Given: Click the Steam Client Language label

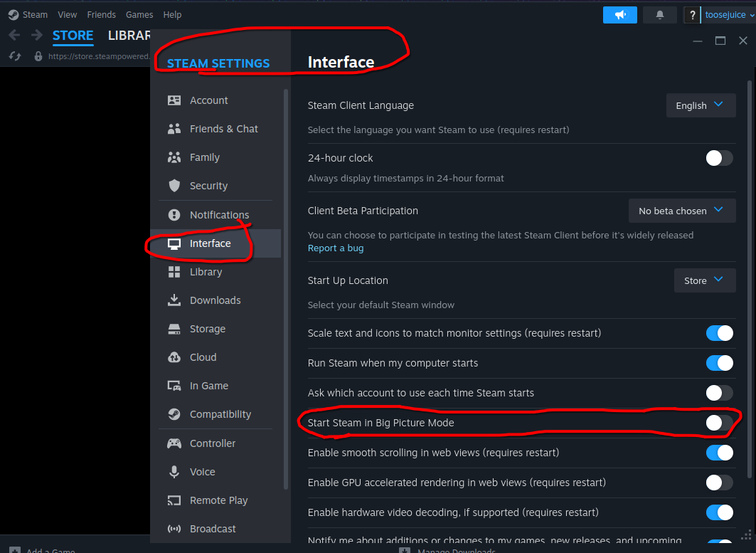Looking at the screenshot, I should tap(361, 105).
